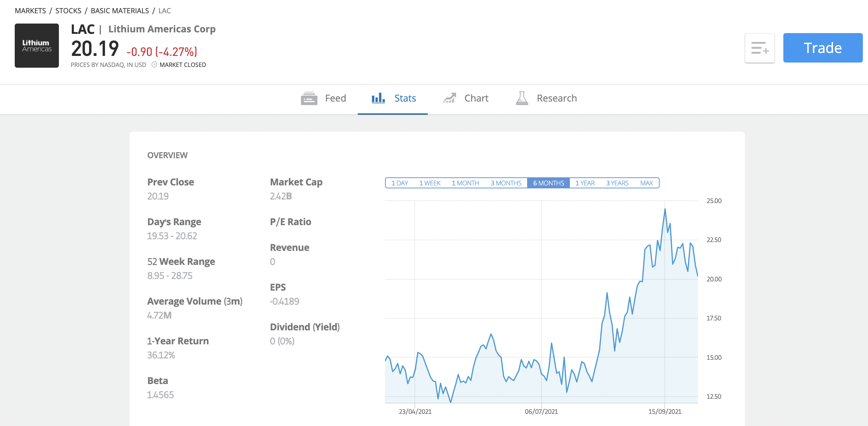Viewport: 868px width, 426px height.
Task: Click the Market Cap value 2.42B
Action: [x=281, y=196]
